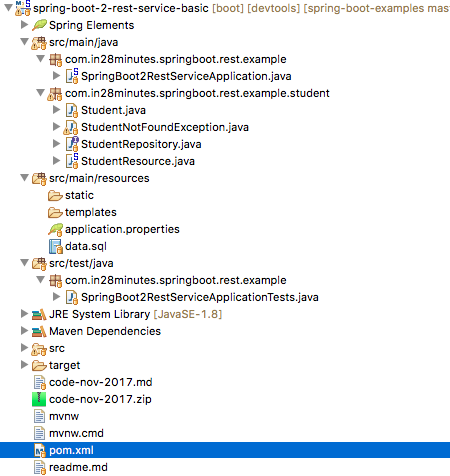Screen dimensions: 450x476
Task: Select the JRE System Library [JavaSE-1.8] label
Action: [x=135, y=315]
